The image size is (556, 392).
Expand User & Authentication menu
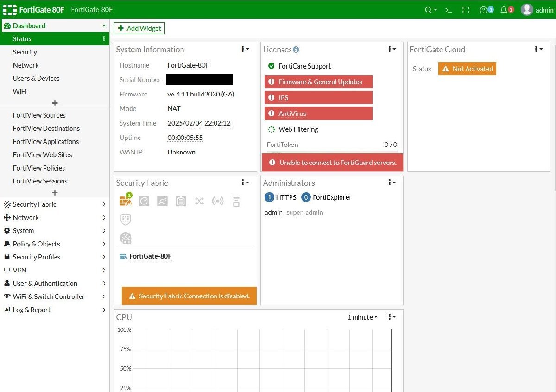[104, 284]
